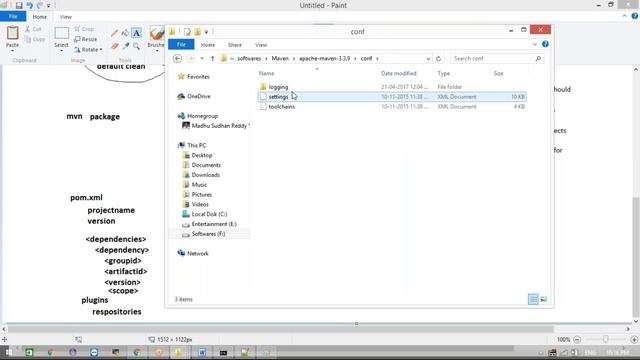Screen dimensions: 640x360
Task: Switch to Paint's View ribbon tab
Action: coord(65,17)
